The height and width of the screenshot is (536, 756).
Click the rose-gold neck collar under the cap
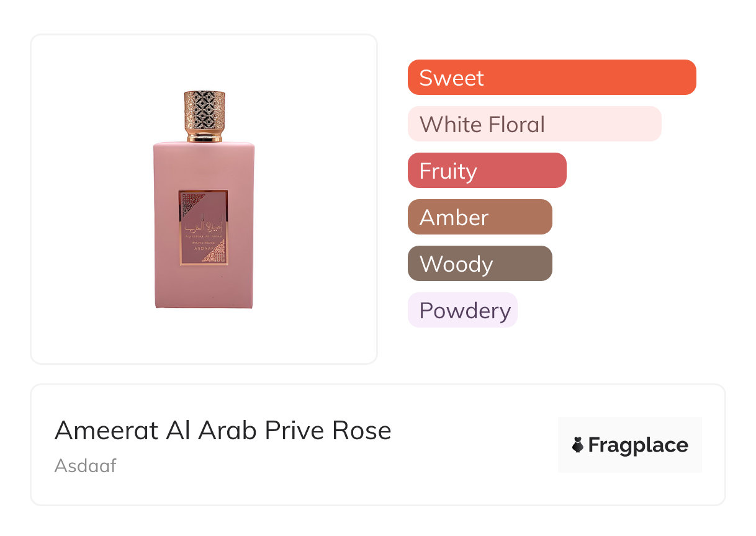204,136
